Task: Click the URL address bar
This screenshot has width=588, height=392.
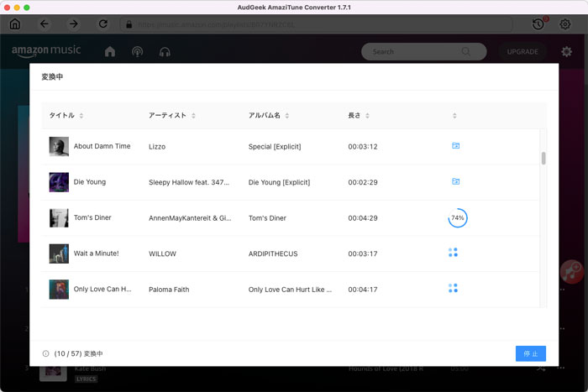Action: (x=316, y=24)
